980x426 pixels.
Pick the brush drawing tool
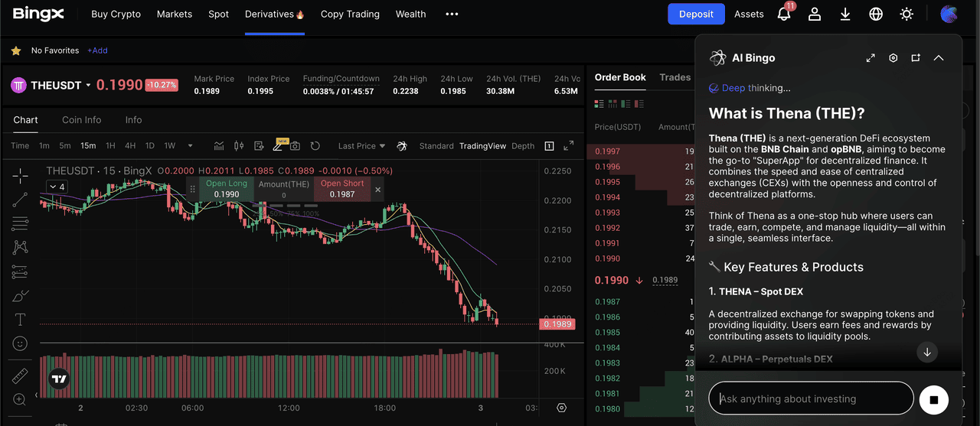20,296
